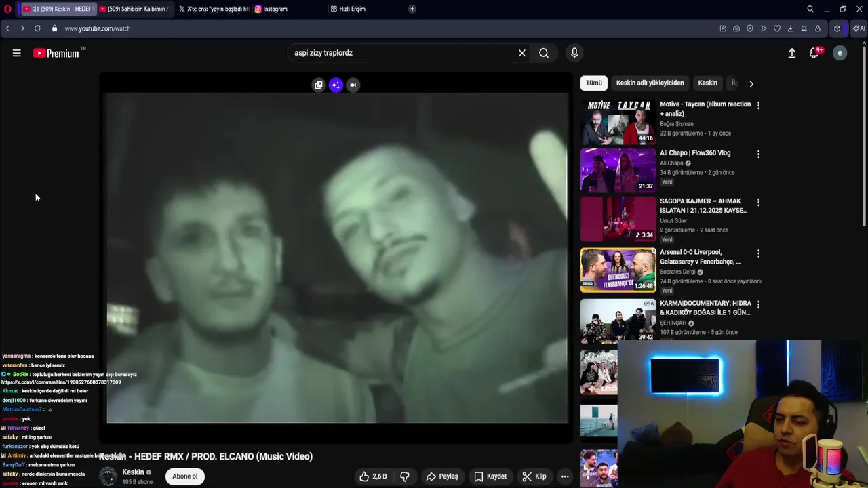Open Arsenal 0-0 Liverpool title link
This screenshot has height=488, width=868.
coord(701,257)
